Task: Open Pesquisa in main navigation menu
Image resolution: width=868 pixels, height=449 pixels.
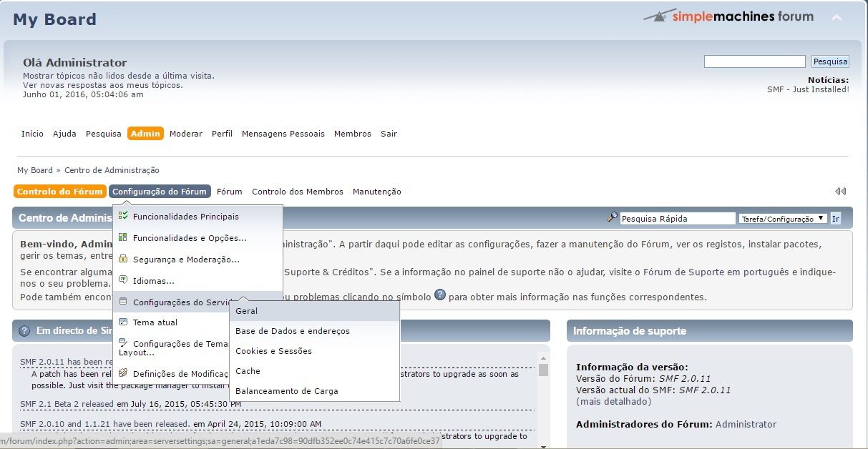Action: [104, 134]
